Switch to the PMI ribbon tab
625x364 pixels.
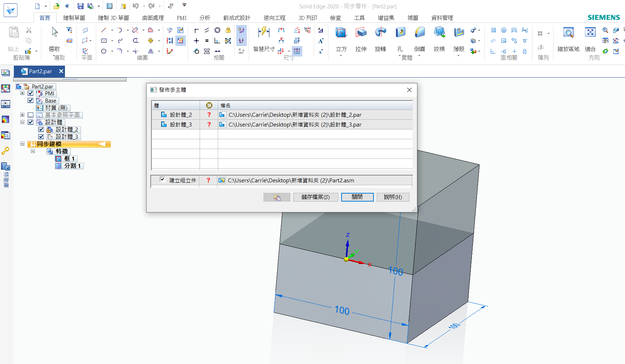click(181, 18)
